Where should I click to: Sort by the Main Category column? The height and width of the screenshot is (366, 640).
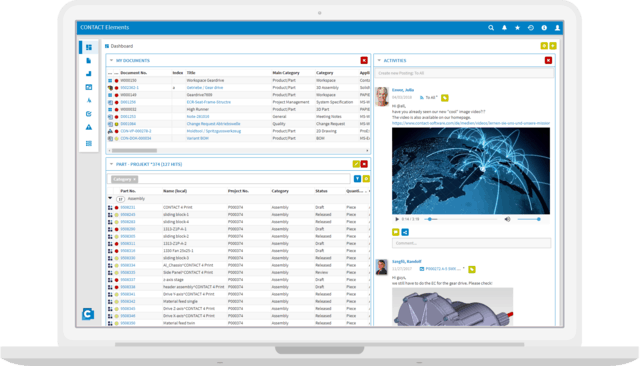point(286,73)
